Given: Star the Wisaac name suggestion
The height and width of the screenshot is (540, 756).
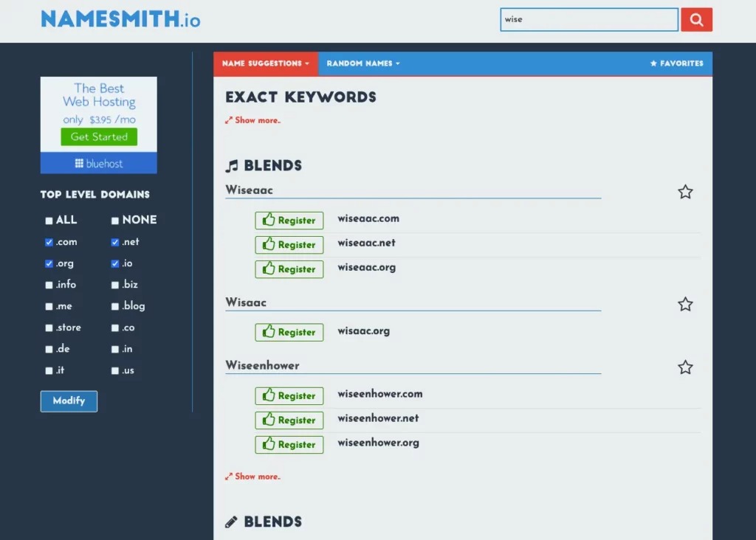Looking at the screenshot, I should coord(685,305).
